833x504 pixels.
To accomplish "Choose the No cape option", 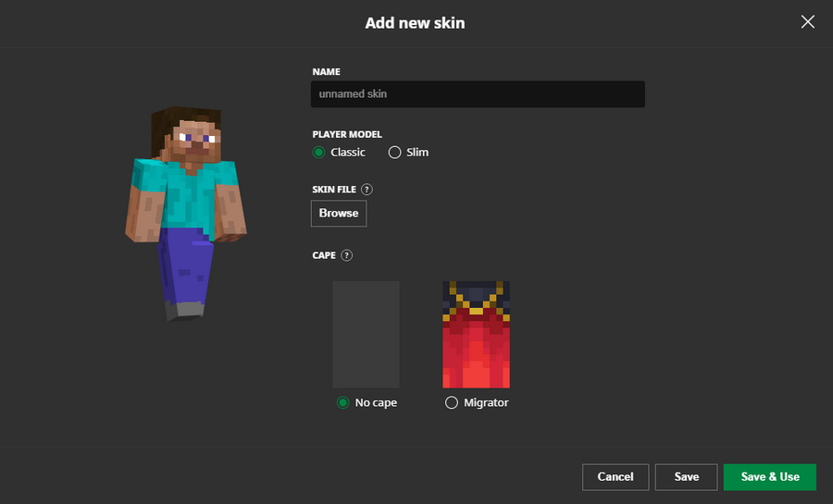I will 342,402.
